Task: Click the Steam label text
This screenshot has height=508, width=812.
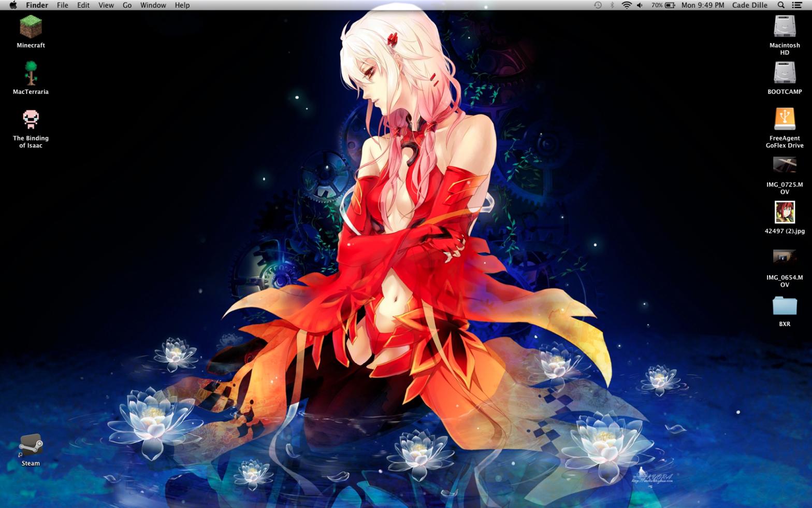Action: click(31, 463)
